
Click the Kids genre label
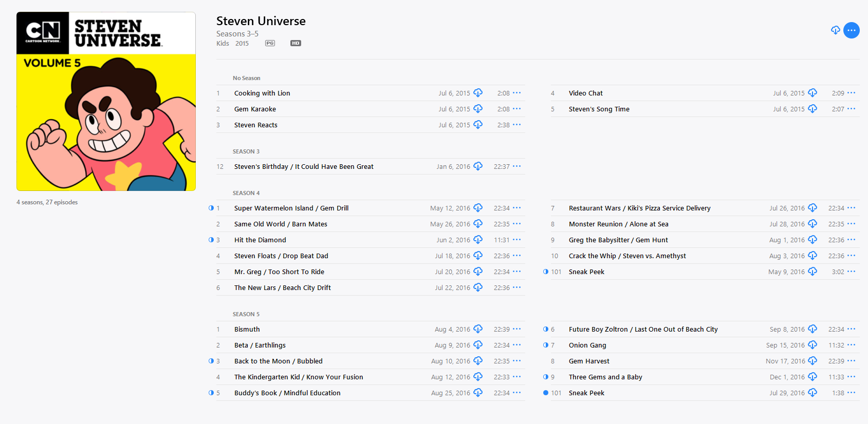[x=223, y=43]
